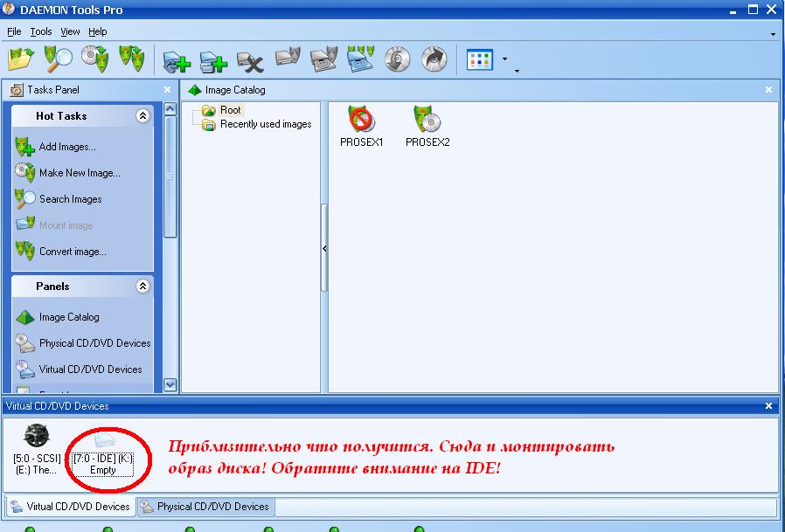Open the Help menu
Viewport: 785px width, 532px height.
(98, 31)
